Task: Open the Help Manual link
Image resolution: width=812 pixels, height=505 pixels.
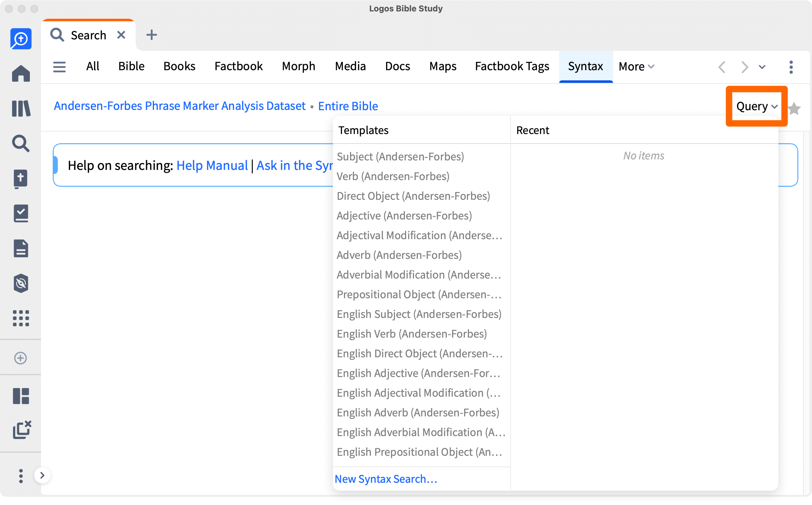Action: pos(212,165)
